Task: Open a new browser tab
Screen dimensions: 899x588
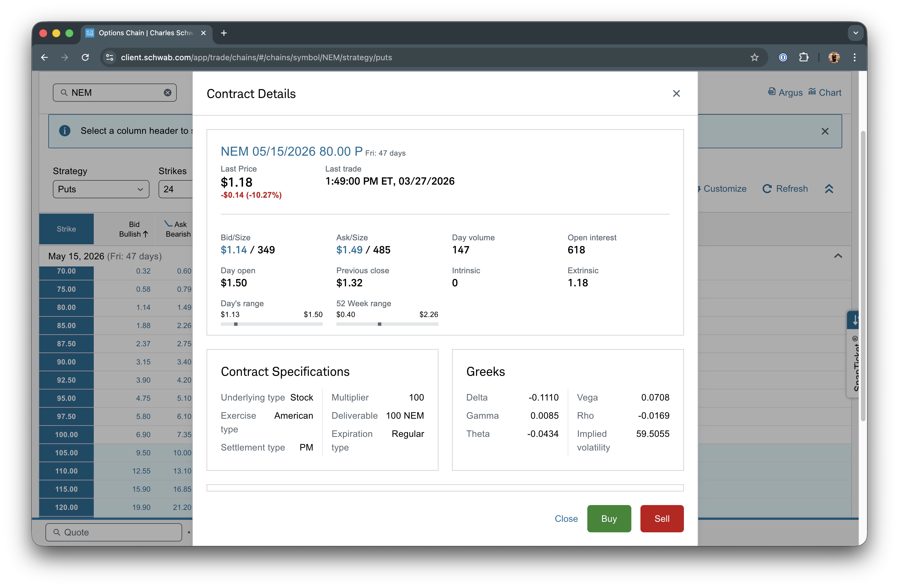Action: (224, 33)
